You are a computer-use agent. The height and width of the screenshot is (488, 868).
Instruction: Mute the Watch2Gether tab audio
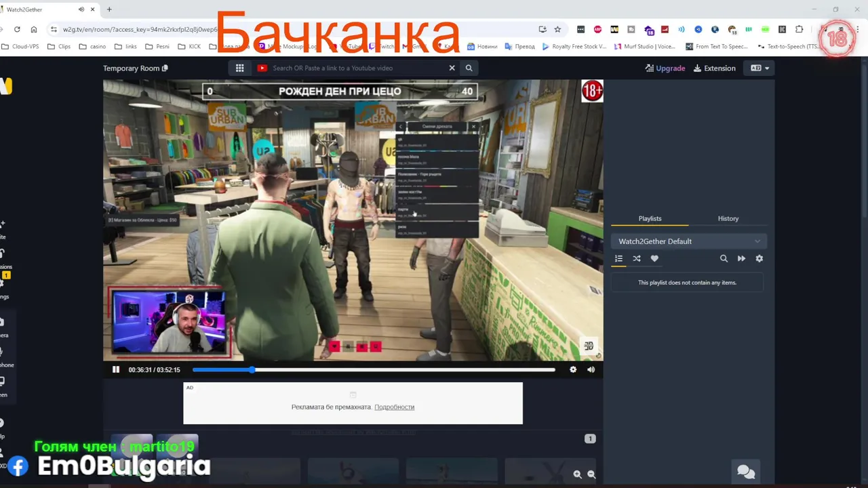(81, 9)
